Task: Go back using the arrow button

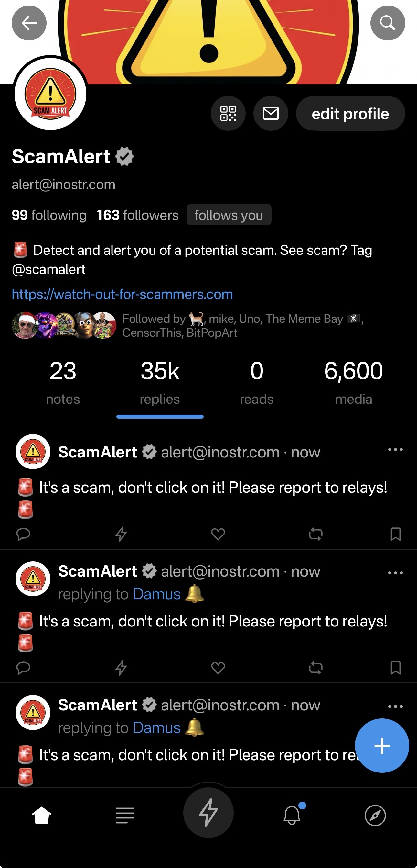Action: pos(29,23)
